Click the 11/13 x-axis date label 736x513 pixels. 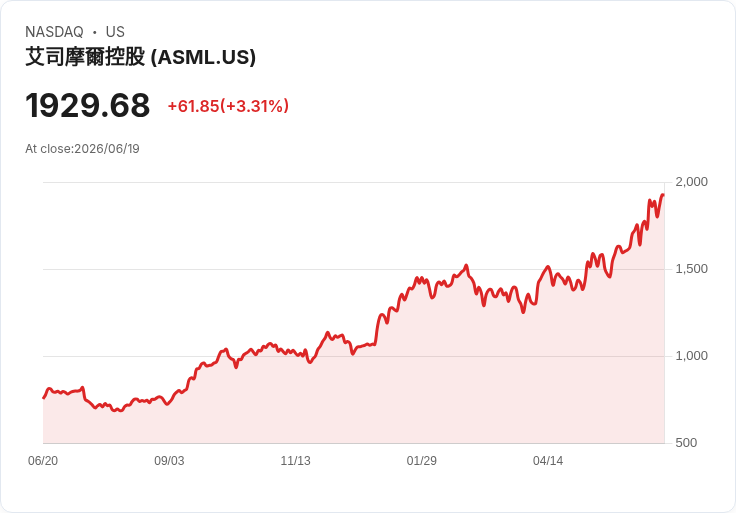(295, 460)
